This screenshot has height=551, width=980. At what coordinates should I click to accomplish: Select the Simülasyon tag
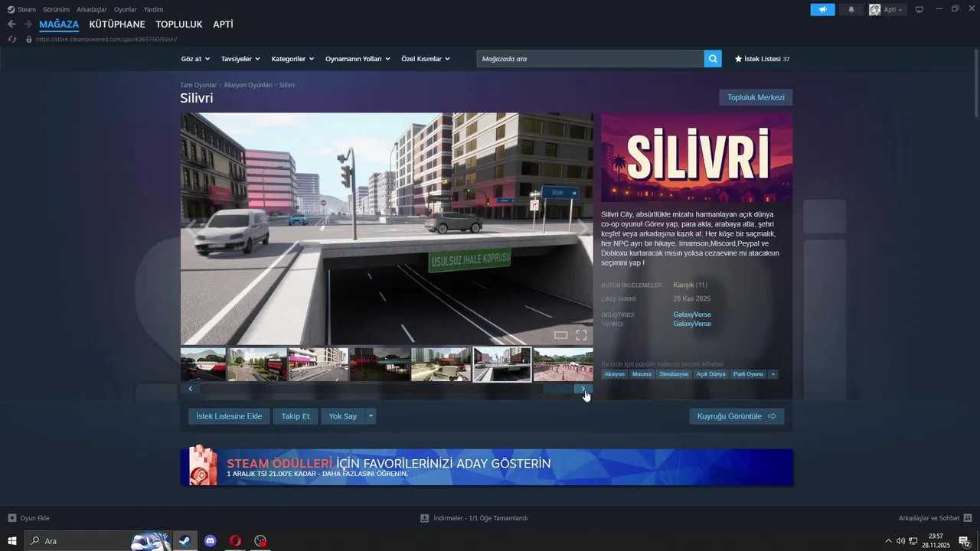[674, 374]
